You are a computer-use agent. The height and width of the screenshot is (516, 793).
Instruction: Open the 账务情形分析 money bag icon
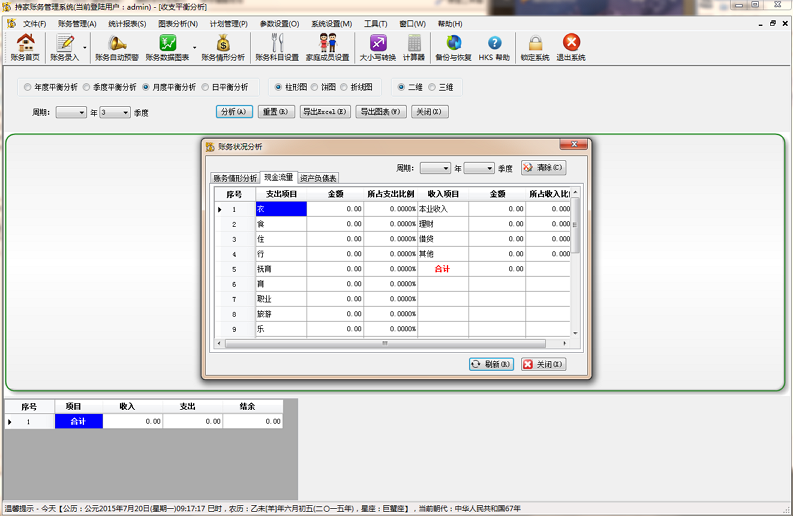tap(223, 48)
